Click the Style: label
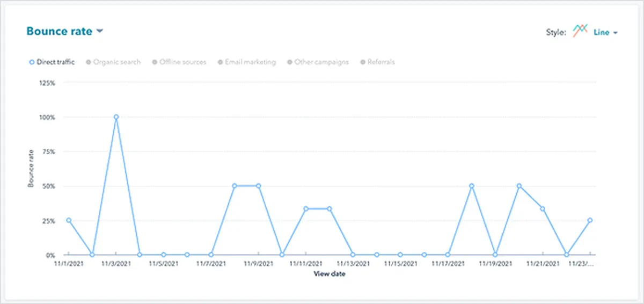644x304 pixels. 556,32
